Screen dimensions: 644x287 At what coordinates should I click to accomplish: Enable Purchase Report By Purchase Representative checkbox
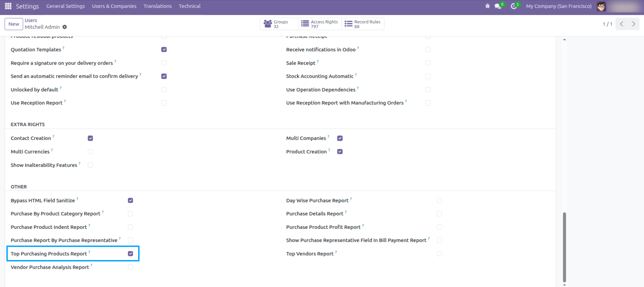130,240
